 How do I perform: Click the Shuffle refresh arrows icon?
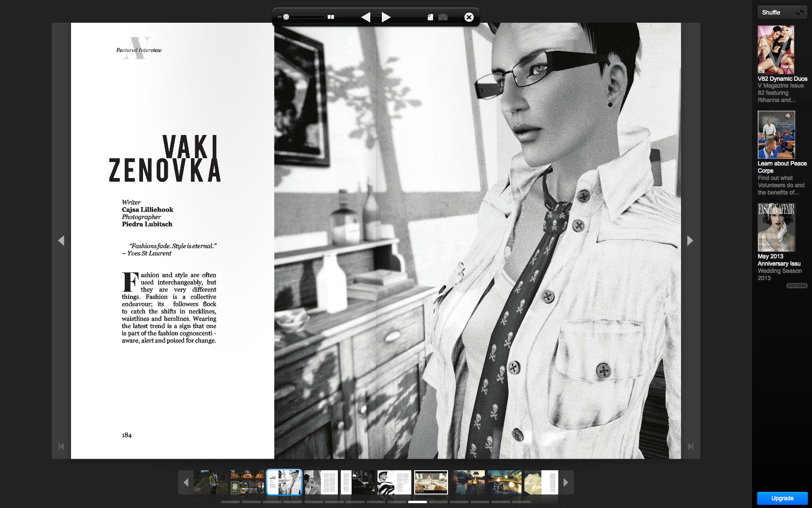pyautogui.click(x=799, y=12)
